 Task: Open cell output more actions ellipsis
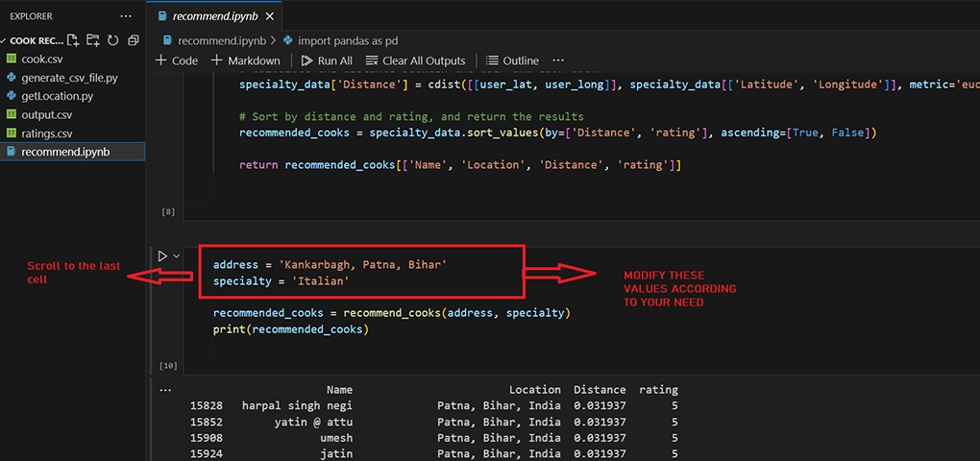click(x=165, y=390)
